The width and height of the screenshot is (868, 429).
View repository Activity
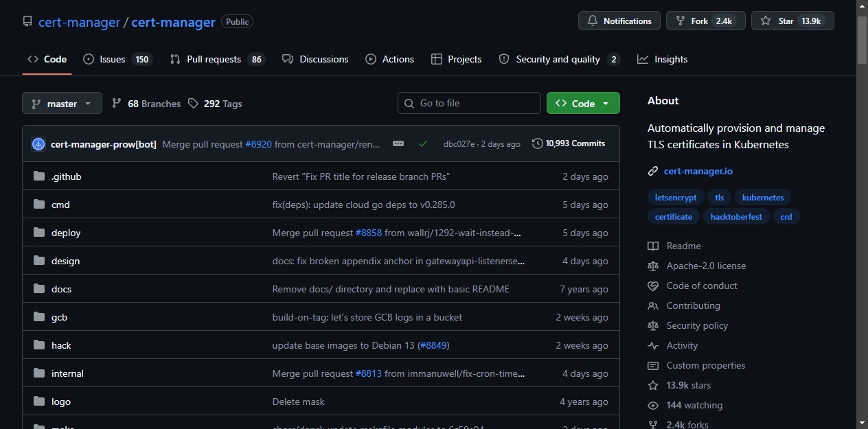[x=673, y=345]
